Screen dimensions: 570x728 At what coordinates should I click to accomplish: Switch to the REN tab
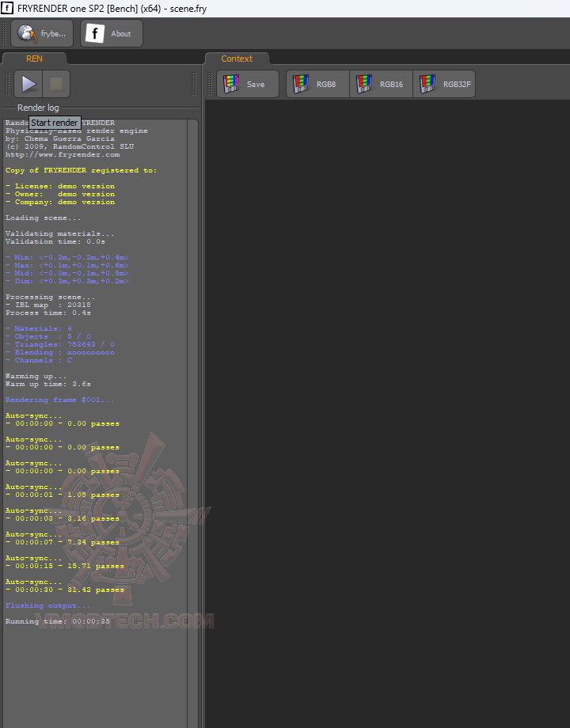click(34, 59)
